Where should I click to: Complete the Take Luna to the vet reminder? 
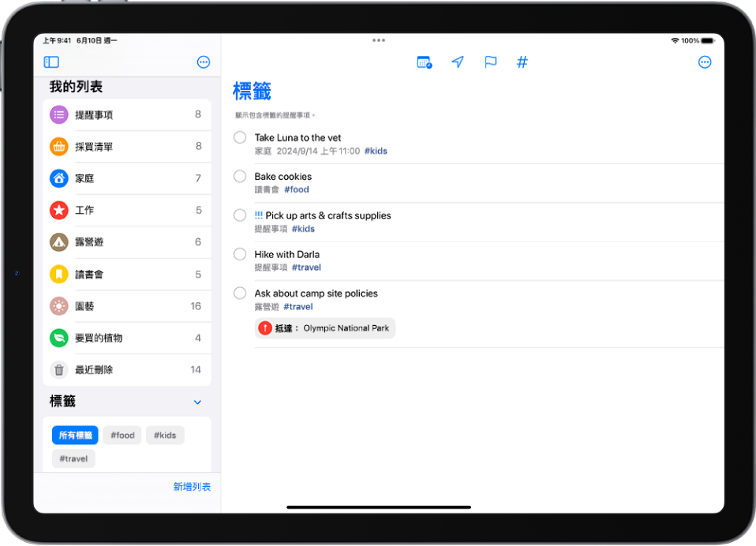click(240, 137)
